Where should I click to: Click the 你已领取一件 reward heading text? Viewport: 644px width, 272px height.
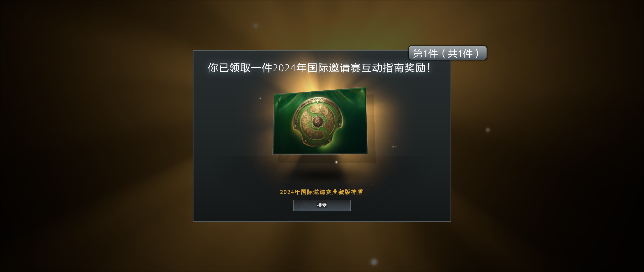(x=240, y=68)
